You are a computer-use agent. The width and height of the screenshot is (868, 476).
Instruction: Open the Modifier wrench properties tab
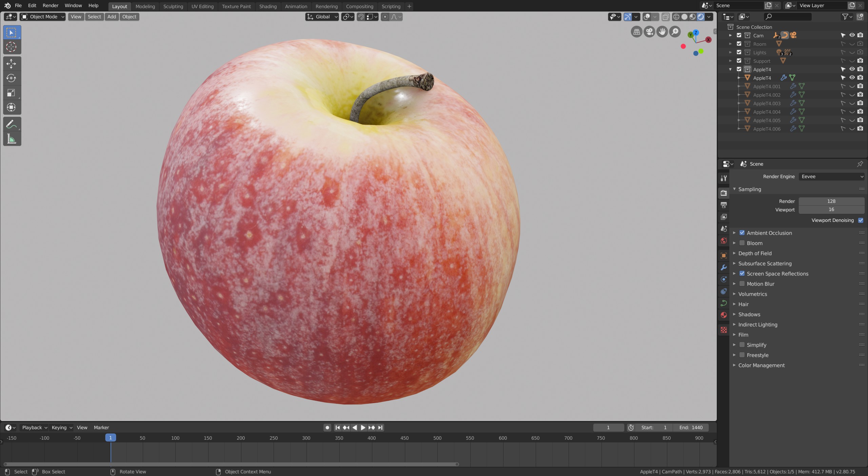point(724,267)
